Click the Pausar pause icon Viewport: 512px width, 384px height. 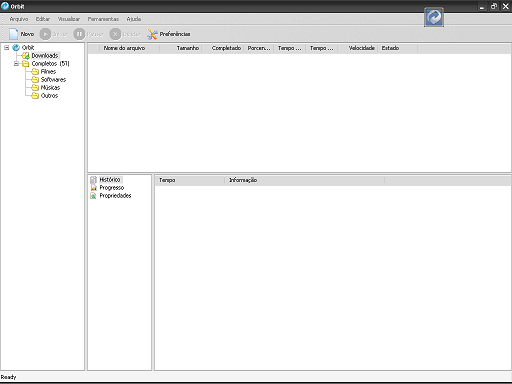pyautogui.click(x=79, y=34)
